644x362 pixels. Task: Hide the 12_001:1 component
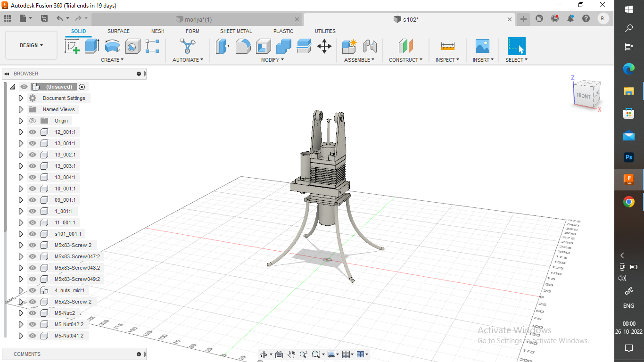pos(33,132)
